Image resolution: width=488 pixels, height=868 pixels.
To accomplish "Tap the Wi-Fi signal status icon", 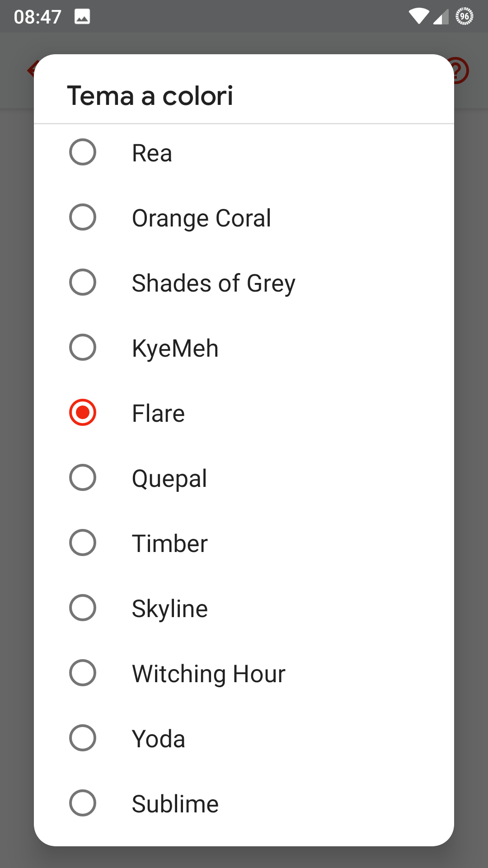I will [x=419, y=16].
